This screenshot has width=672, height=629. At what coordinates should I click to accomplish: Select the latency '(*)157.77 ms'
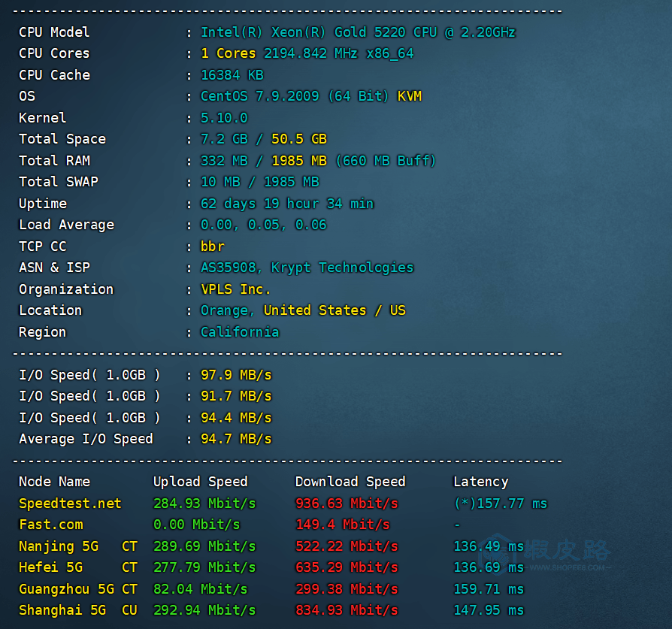coord(501,504)
